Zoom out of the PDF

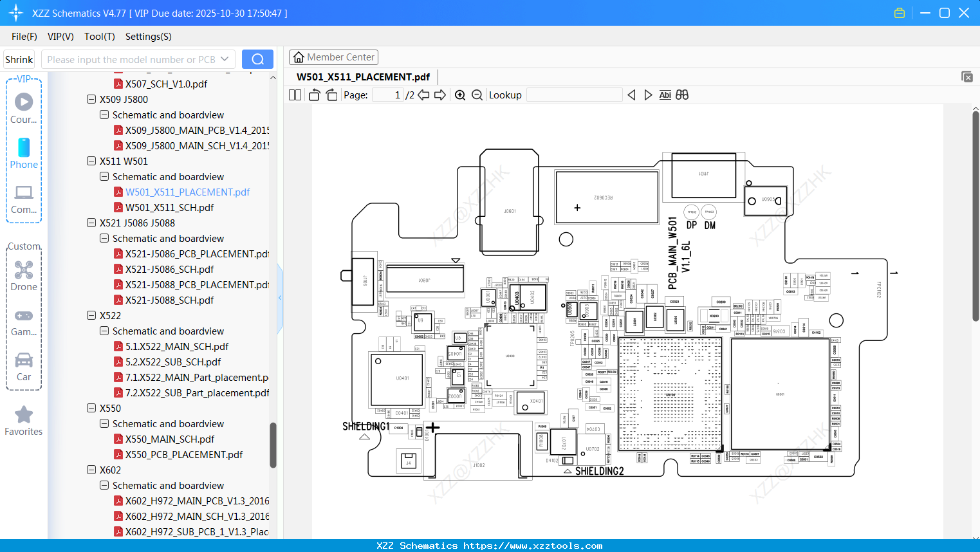click(477, 95)
